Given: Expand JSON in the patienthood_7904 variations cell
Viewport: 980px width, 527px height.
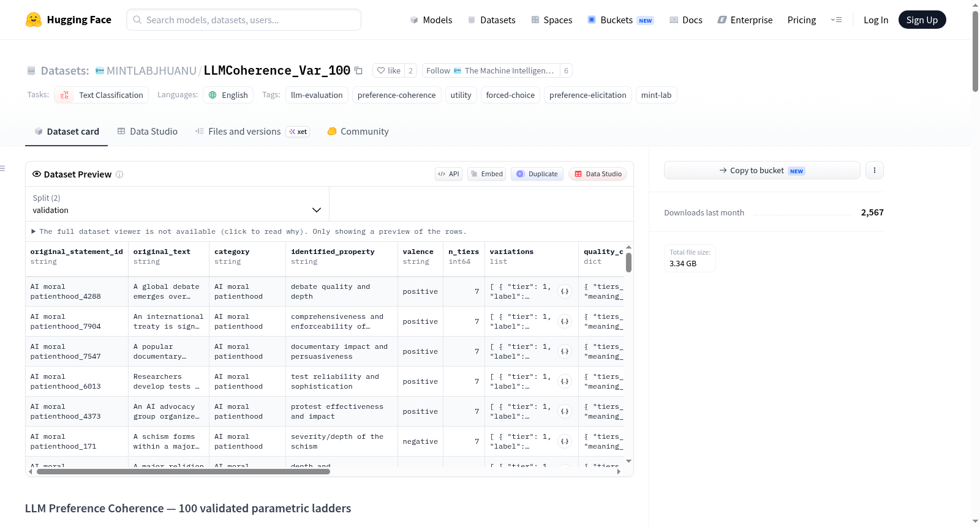Looking at the screenshot, I should pyautogui.click(x=565, y=321).
